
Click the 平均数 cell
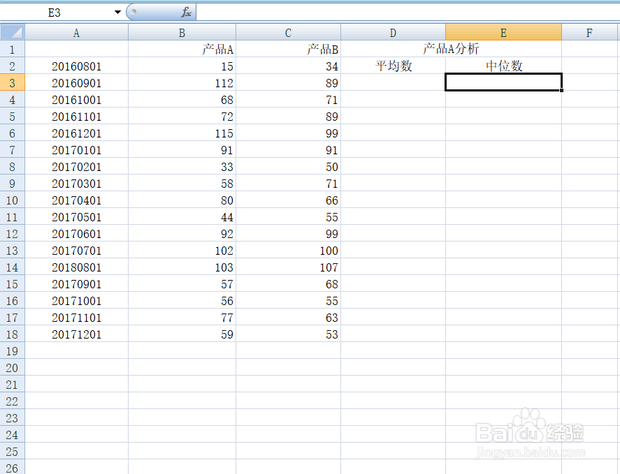(393, 66)
